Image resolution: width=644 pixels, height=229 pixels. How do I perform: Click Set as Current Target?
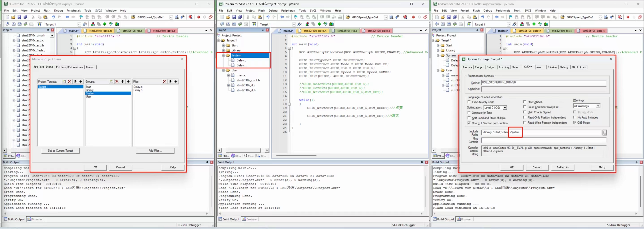point(60,151)
